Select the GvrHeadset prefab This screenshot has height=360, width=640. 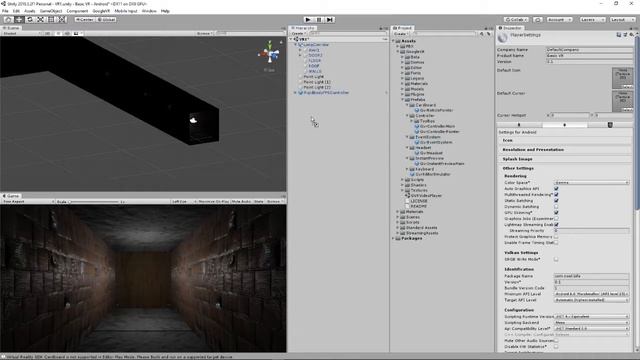point(431,153)
